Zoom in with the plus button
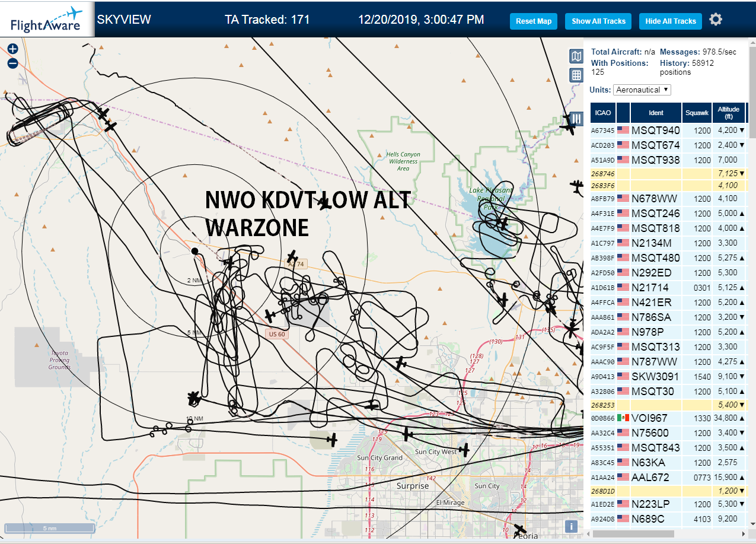 (x=12, y=49)
